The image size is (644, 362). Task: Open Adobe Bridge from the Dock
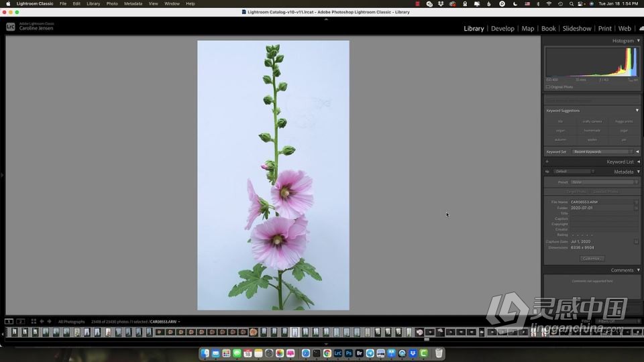tap(360, 353)
